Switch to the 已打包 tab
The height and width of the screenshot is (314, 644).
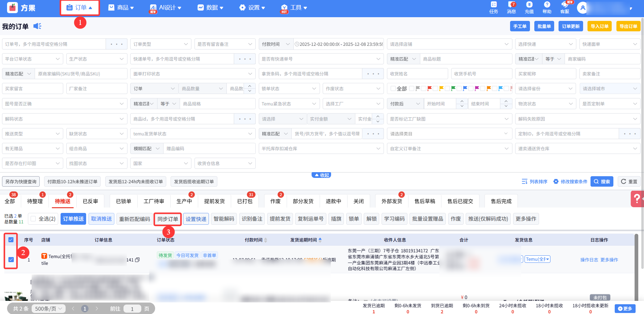click(245, 201)
